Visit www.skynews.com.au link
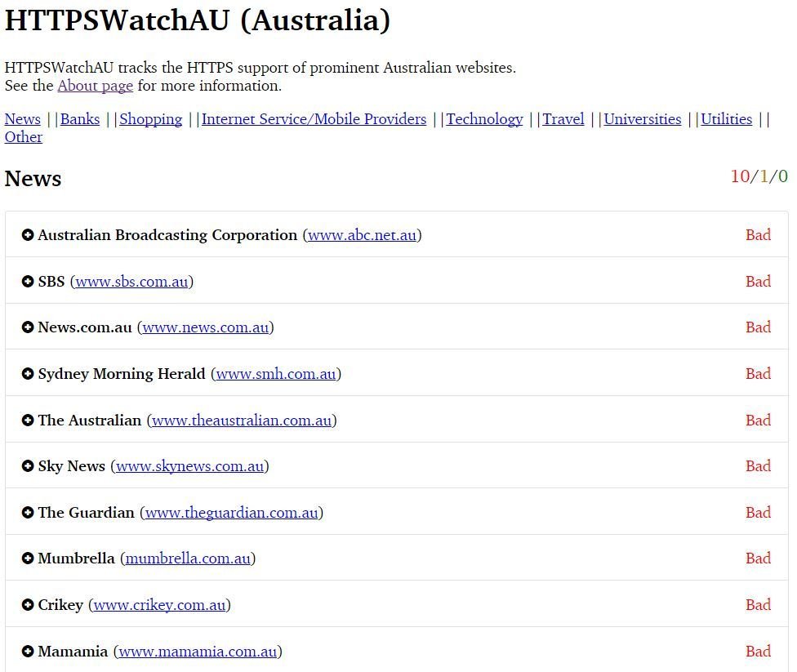Image resolution: width=797 pixels, height=672 pixels. click(x=189, y=466)
